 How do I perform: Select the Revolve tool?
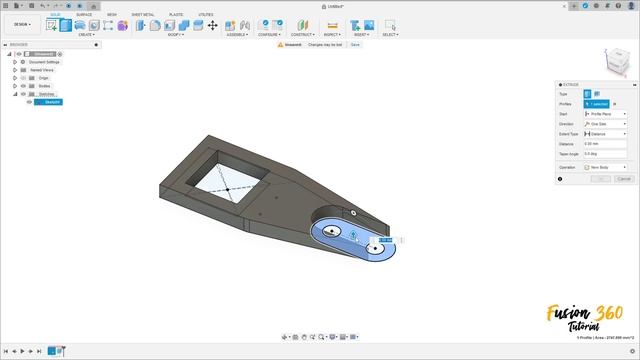point(80,25)
